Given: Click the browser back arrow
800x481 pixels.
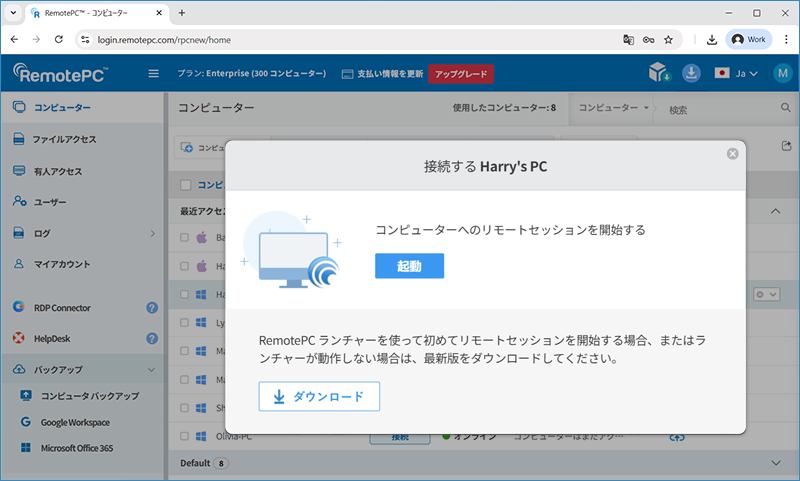Looking at the screenshot, I should click(14, 39).
